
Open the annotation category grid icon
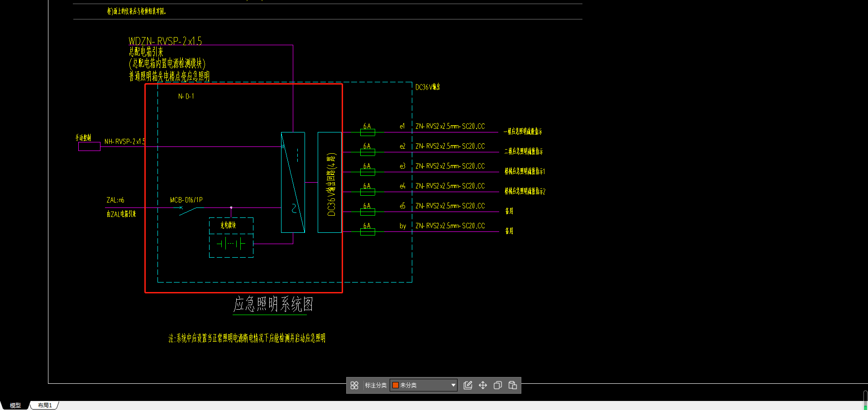[354, 385]
